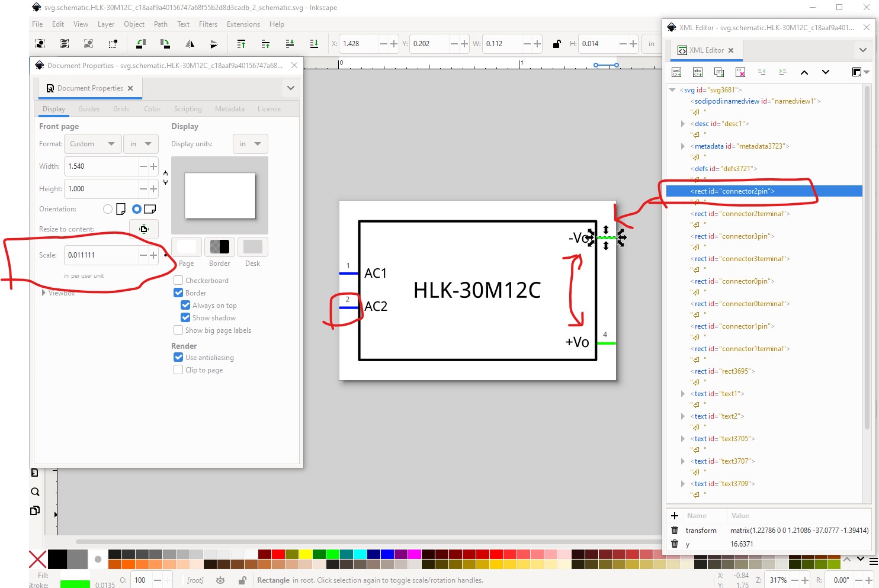The image size is (879, 588).
Task: Toggle Always on top checkbox
Action: point(185,306)
